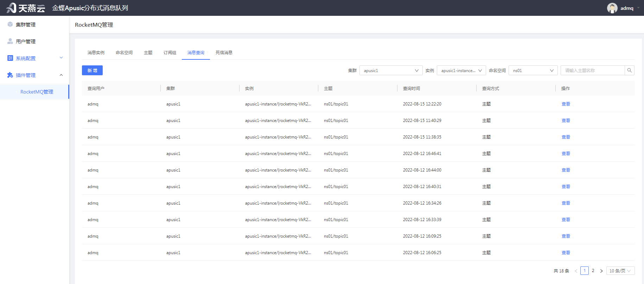Switch to the 消息实例 tab
This screenshot has width=644, height=284.
click(x=96, y=52)
